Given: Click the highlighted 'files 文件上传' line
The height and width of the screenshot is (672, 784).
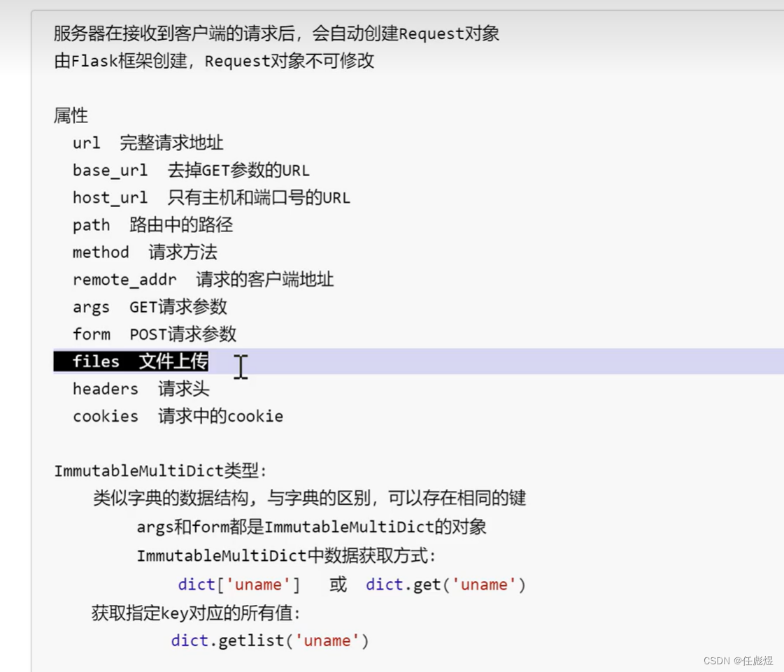Looking at the screenshot, I should click(131, 361).
